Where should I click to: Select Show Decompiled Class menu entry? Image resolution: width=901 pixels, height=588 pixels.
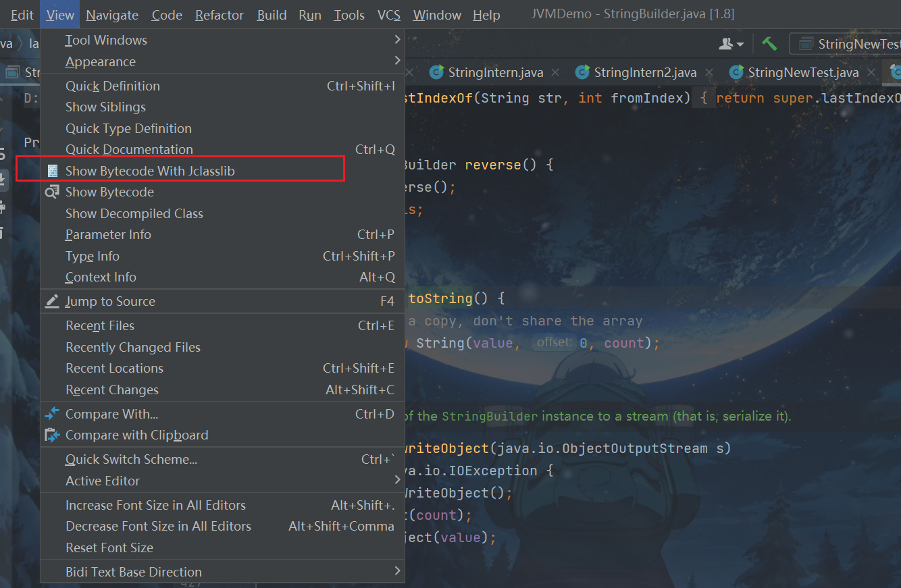[134, 214]
